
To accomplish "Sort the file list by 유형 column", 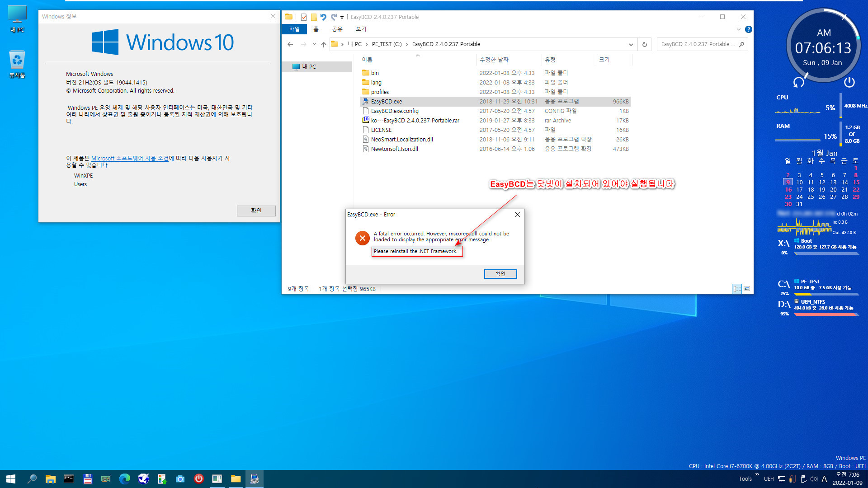I will (x=569, y=60).
